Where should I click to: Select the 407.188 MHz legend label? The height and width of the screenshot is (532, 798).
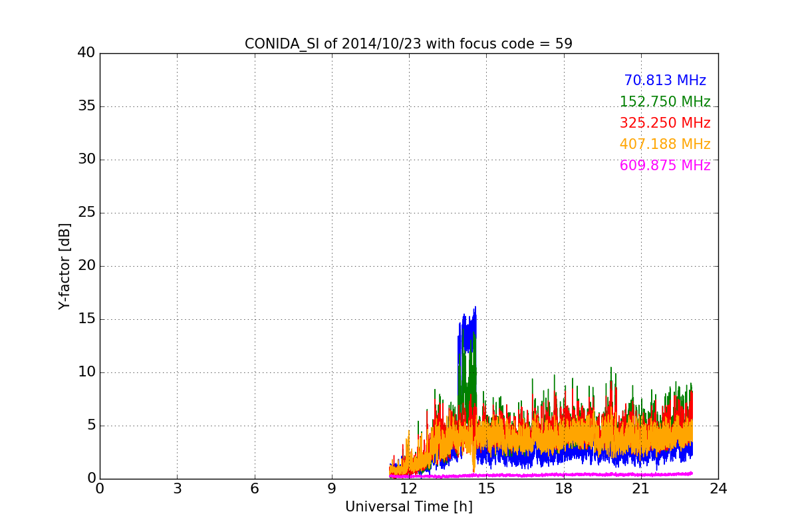(665, 144)
